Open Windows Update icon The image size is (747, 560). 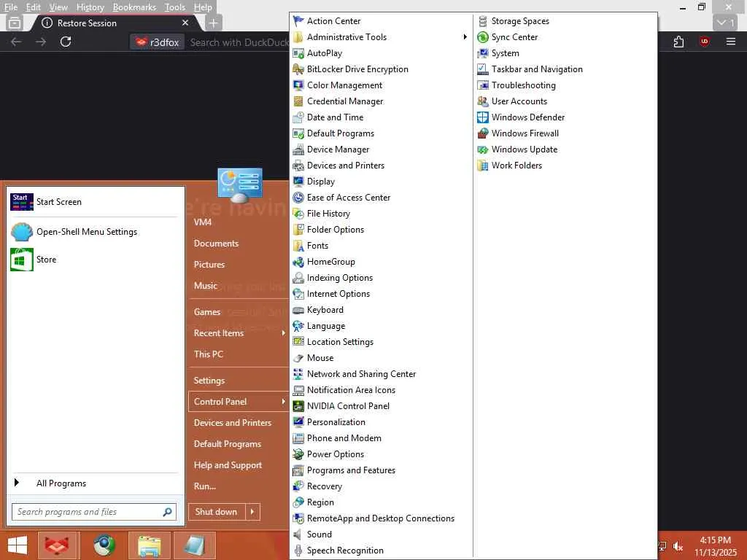(x=483, y=149)
